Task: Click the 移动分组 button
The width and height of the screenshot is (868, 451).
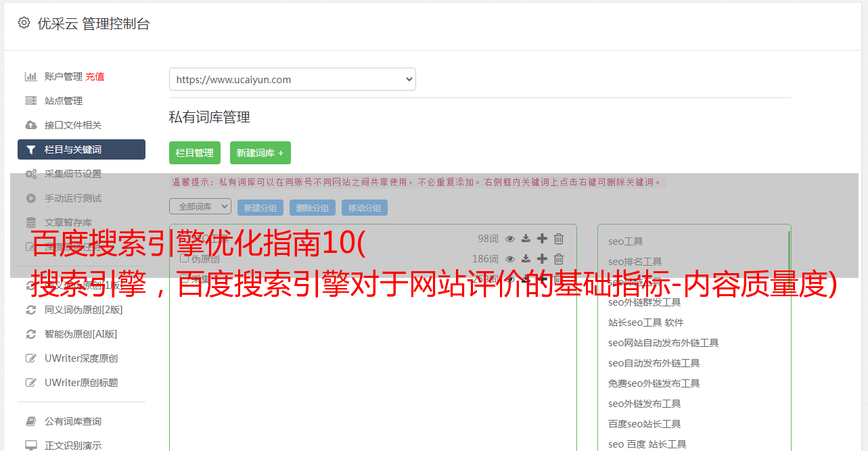Action: (365, 208)
